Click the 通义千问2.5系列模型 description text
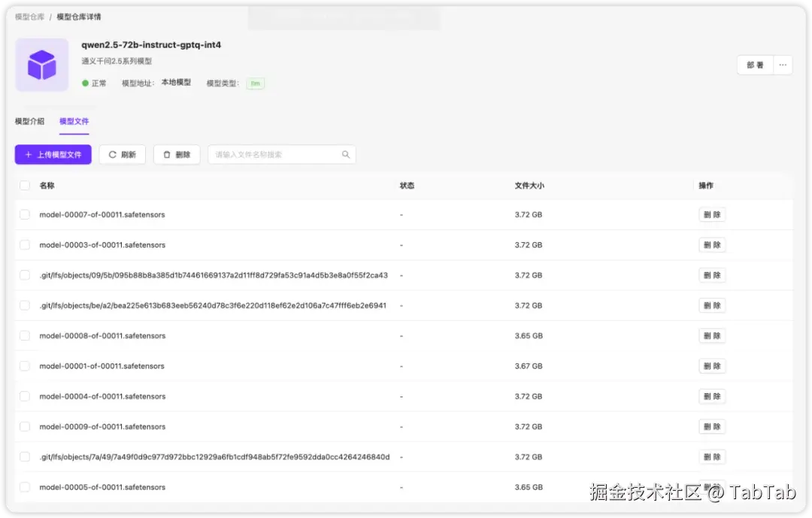 tap(117, 61)
